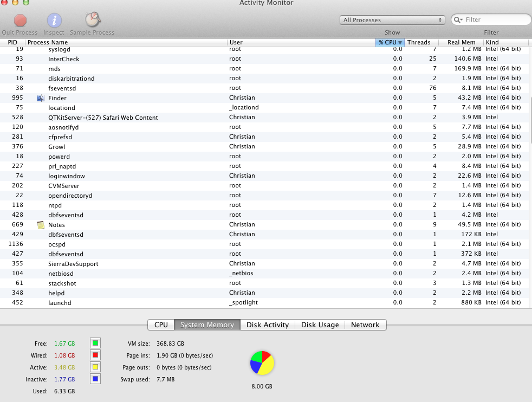This screenshot has height=402, width=532.
Task: Click the blue Inactive memory swatch
Action: coord(95,379)
